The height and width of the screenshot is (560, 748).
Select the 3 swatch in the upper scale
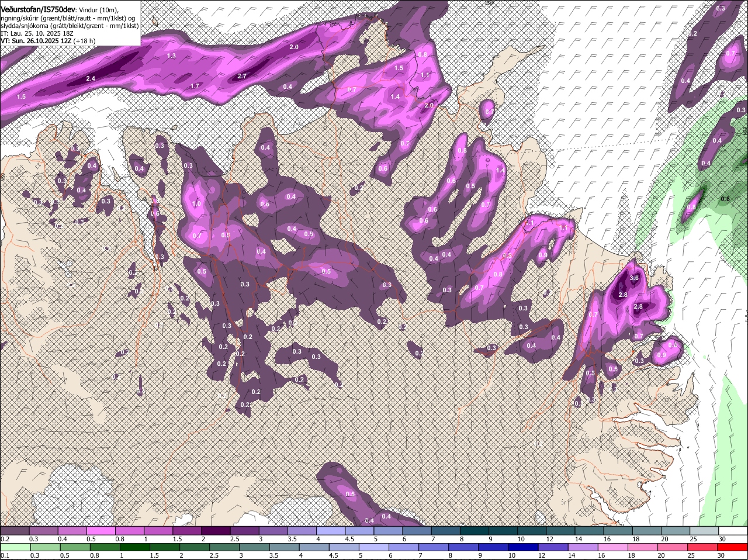(273, 530)
